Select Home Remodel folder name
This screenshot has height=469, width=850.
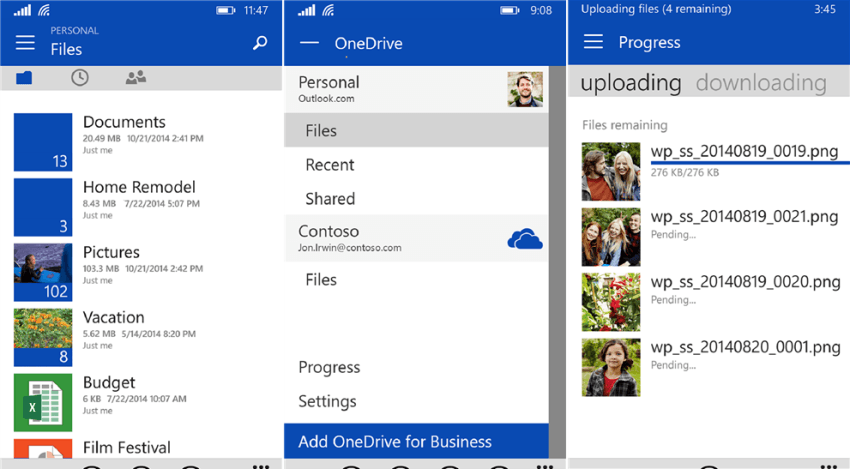(x=139, y=187)
